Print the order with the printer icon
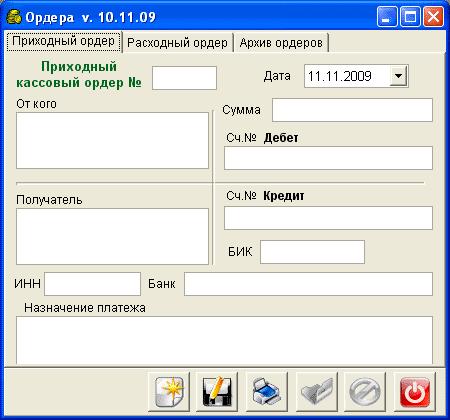 point(266,392)
